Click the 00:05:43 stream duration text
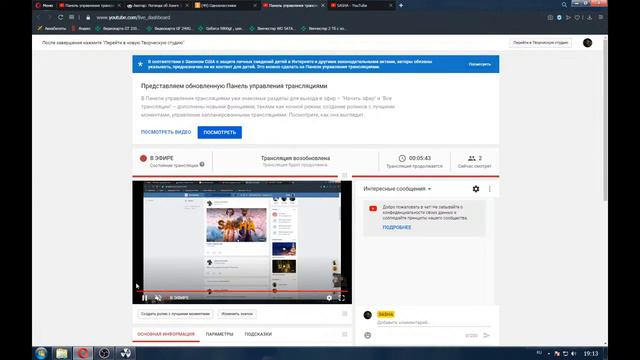This screenshot has height=360, width=640. click(x=420, y=158)
